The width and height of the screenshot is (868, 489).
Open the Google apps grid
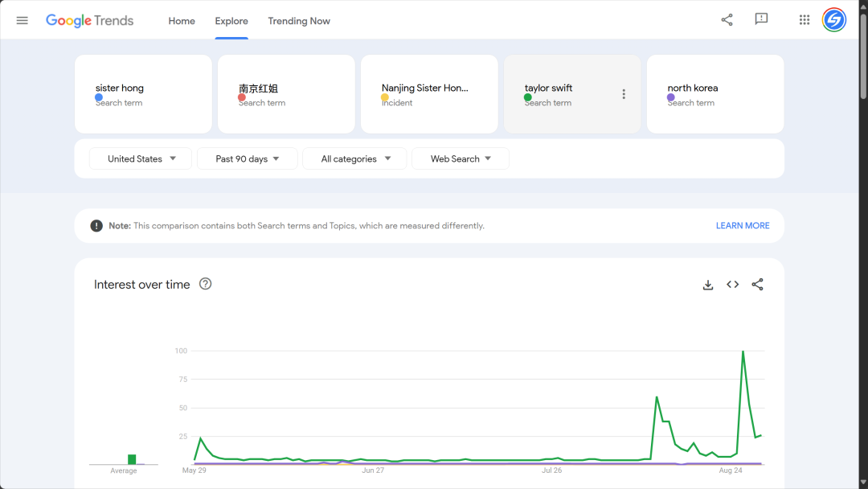pyautogui.click(x=804, y=20)
